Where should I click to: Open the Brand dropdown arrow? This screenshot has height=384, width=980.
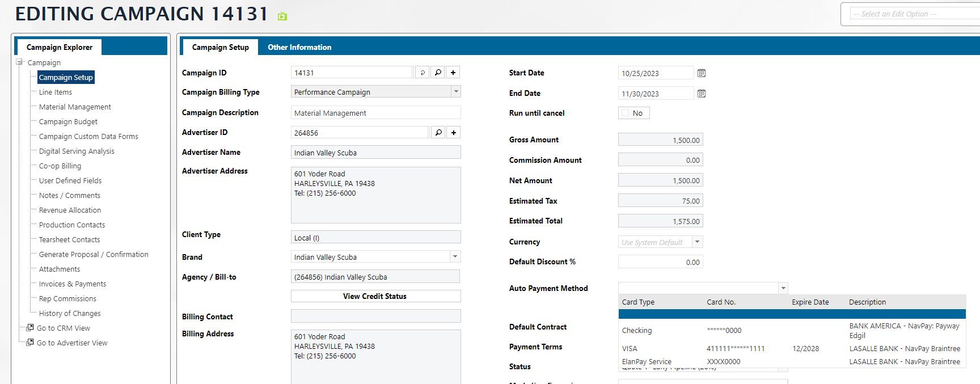[455, 257]
